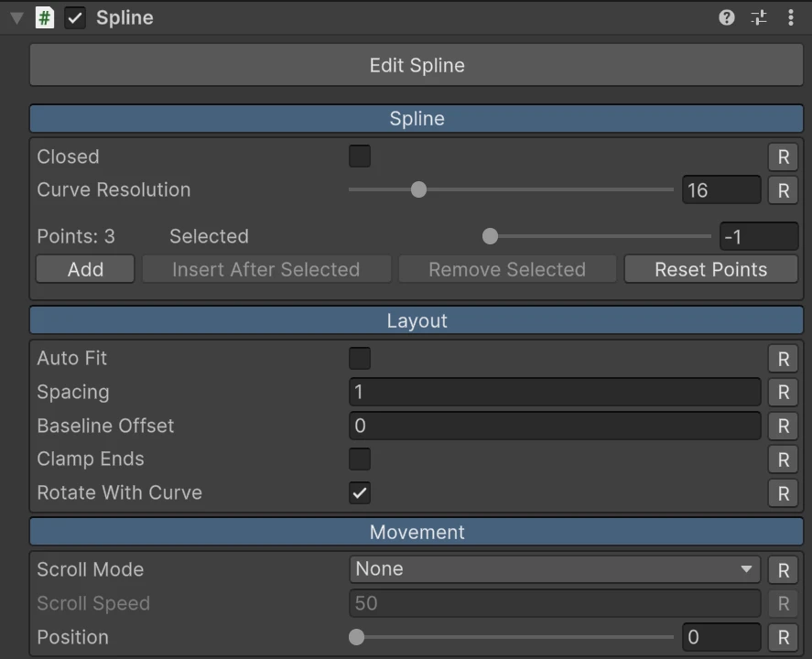The width and height of the screenshot is (812, 659).
Task: Adjust the Curve Resolution slider handle
Action: (x=418, y=189)
